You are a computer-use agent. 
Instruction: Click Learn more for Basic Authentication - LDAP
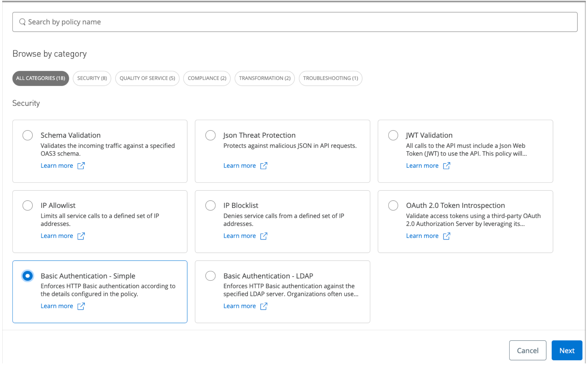pos(240,306)
